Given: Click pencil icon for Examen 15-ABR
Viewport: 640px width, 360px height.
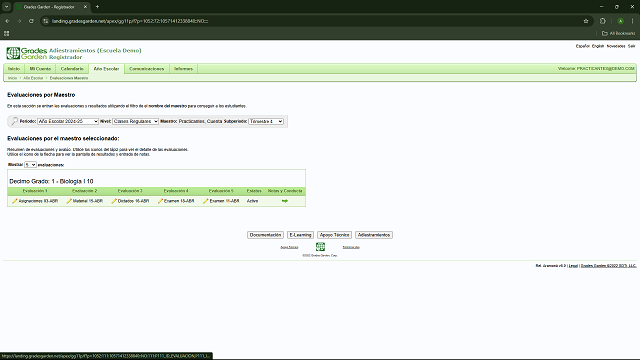Looking at the screenshot, I should (x=160, y=201).
